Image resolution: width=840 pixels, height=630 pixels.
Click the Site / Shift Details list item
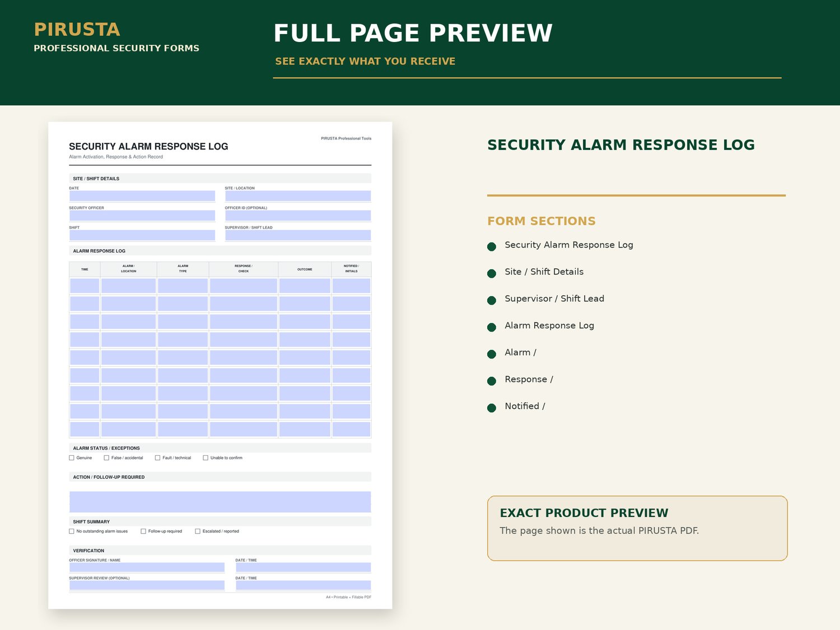coord(544,272)
